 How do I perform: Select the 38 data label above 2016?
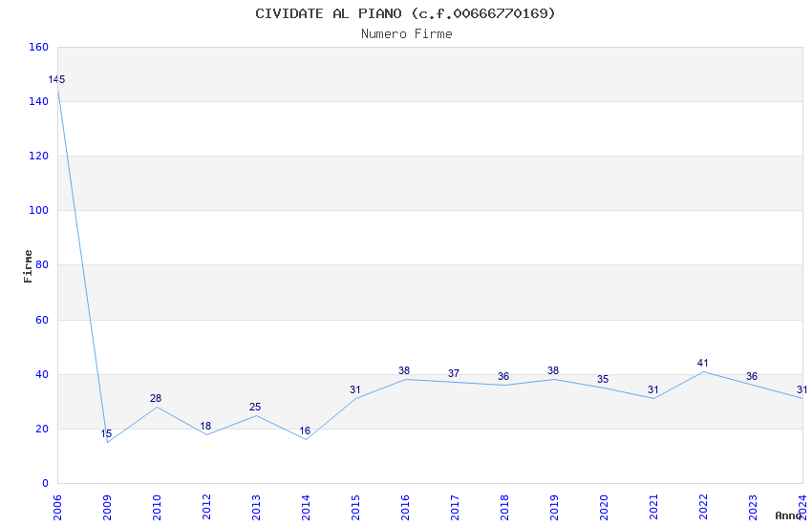coord(404,370)
